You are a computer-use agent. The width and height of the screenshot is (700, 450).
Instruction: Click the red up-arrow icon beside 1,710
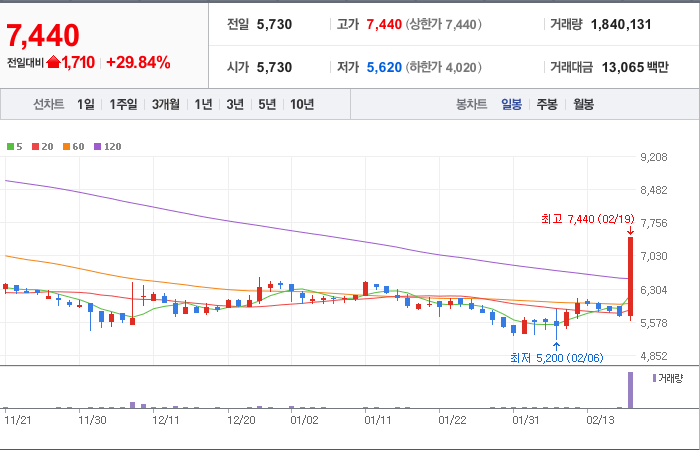click(x=53, y=62)
